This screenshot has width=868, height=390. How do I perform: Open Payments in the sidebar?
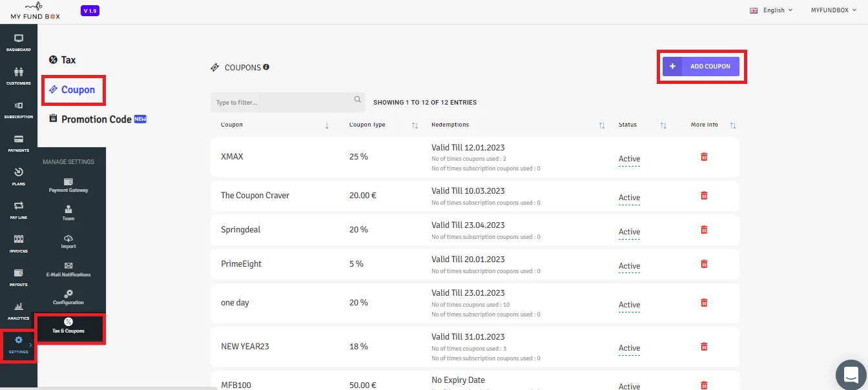pos(19,143)
